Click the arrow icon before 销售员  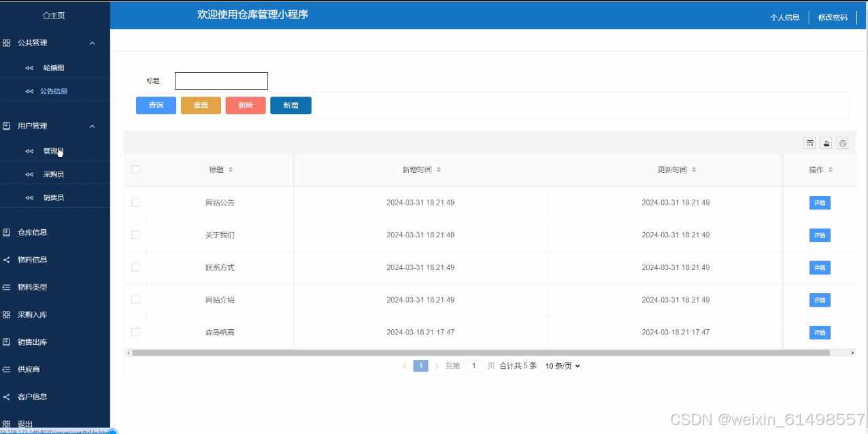click(x=29, y=197)
